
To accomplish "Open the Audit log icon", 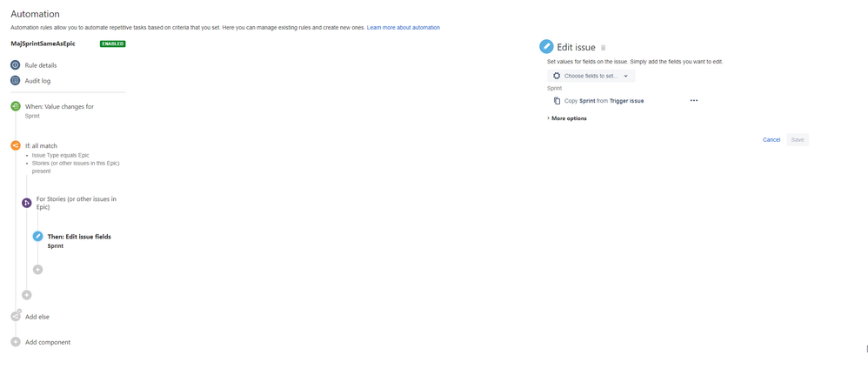I will click(x=16, y=80).
